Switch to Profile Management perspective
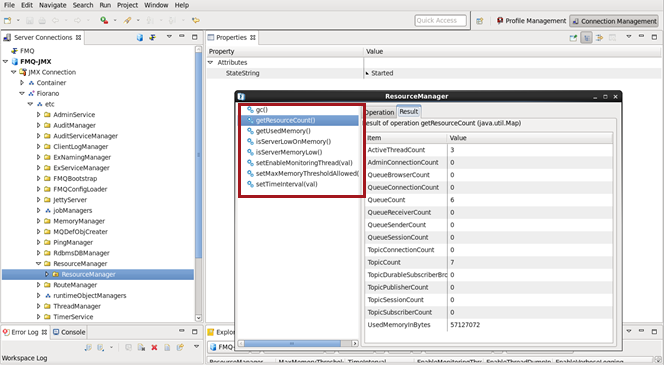The width and height of the screenshot is (664, 365). (x=531, y=21)
